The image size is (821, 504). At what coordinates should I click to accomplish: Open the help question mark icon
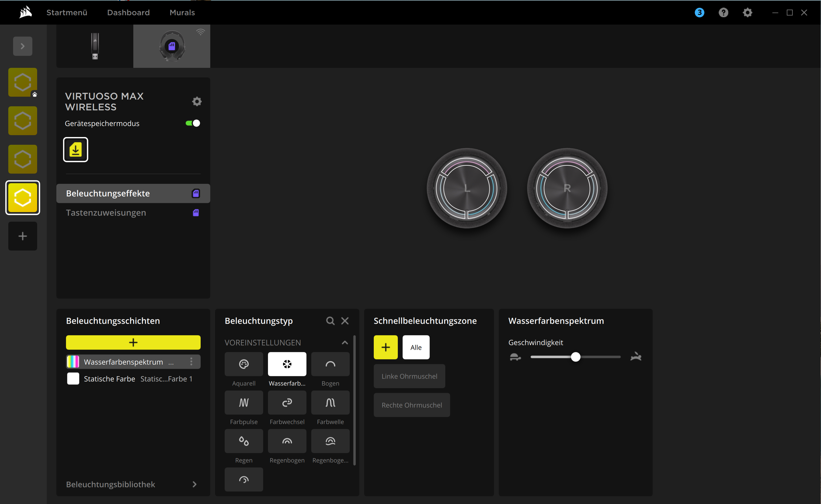pos(723,13)
